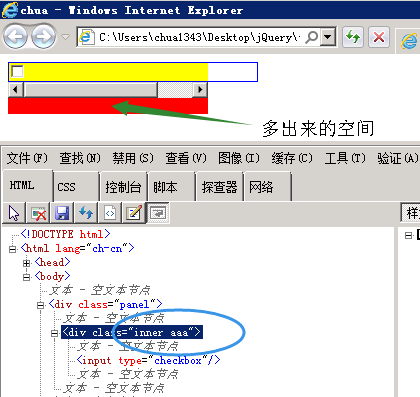This screenshot has width=420, height=397.
Task: Switch to the CSS tab
Action: coord(76,187)
